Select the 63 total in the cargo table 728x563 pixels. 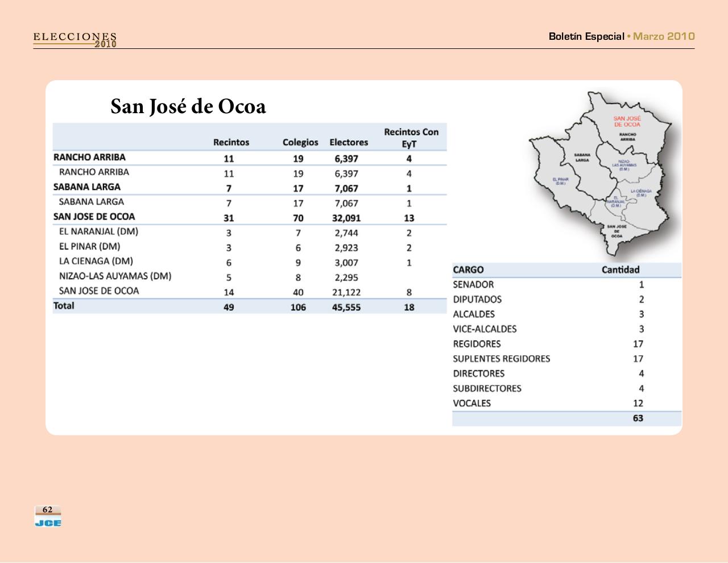[x=638, y=417]
